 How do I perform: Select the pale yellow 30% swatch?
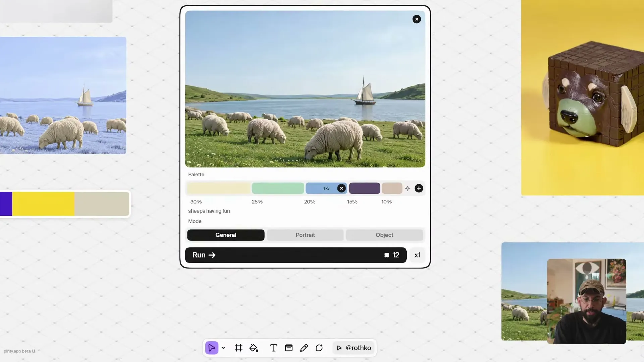tap(219, 188)
